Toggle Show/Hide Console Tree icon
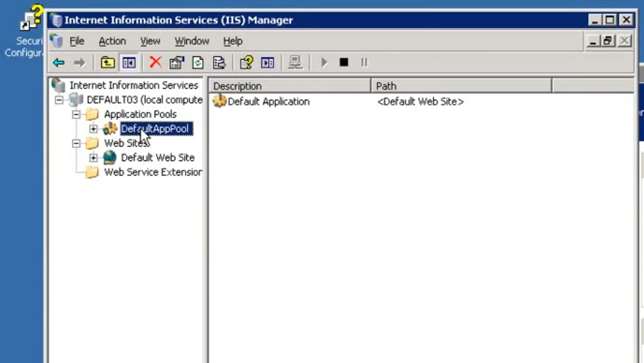 coord(129,63)
